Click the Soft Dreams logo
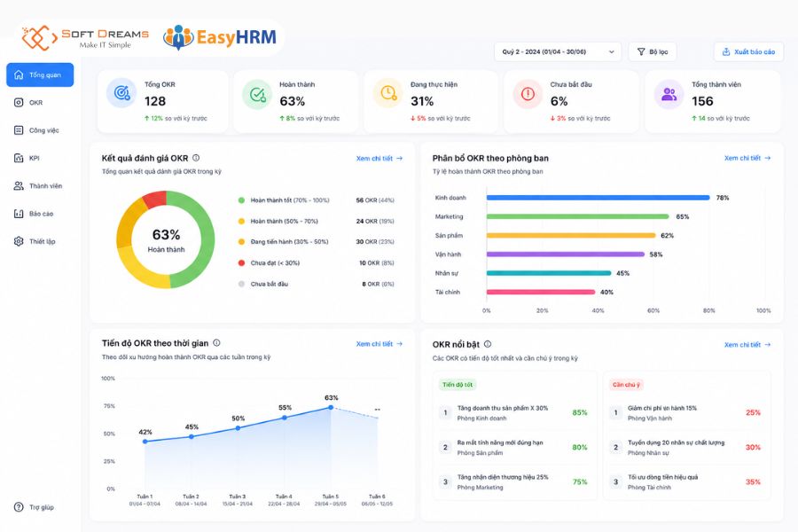The height and width of the screenshot is (532, 798). coord(85,37)
